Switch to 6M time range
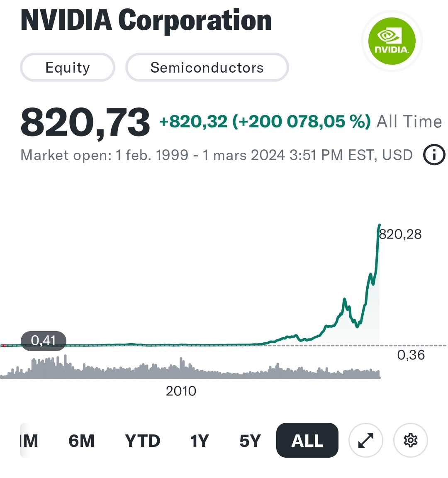The image size is (448, 478). [81, 441]
